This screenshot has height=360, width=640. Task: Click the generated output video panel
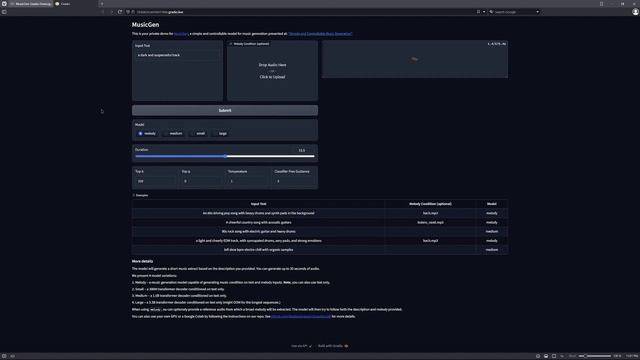[x=415, y=59]
